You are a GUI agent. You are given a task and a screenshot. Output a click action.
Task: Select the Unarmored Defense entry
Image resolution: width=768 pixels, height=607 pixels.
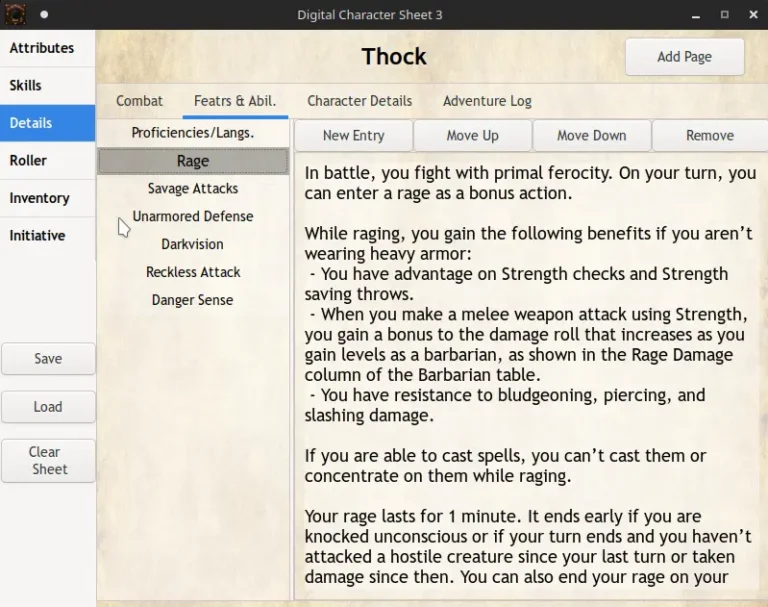[x=193, y=217]
